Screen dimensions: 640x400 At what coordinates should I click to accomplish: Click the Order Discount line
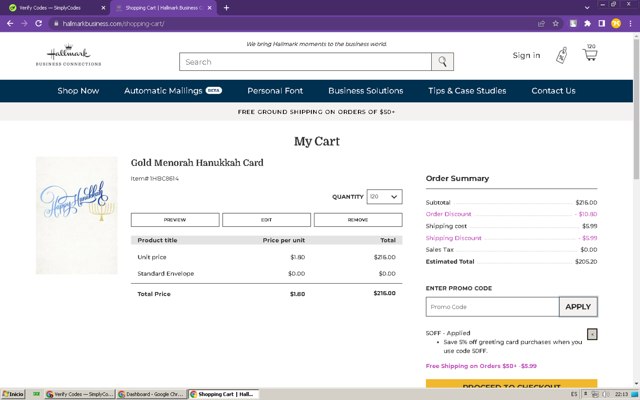coord(511,214)
